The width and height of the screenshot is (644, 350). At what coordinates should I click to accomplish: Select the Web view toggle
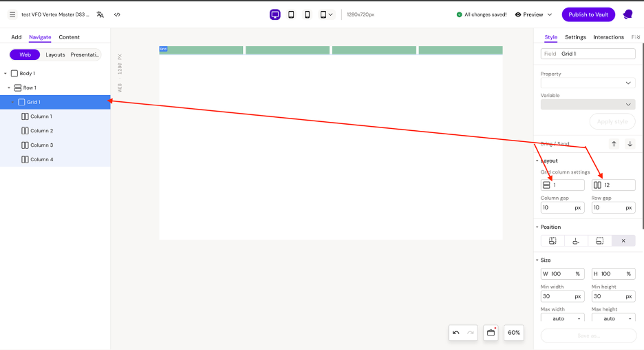tap(25, 54)
